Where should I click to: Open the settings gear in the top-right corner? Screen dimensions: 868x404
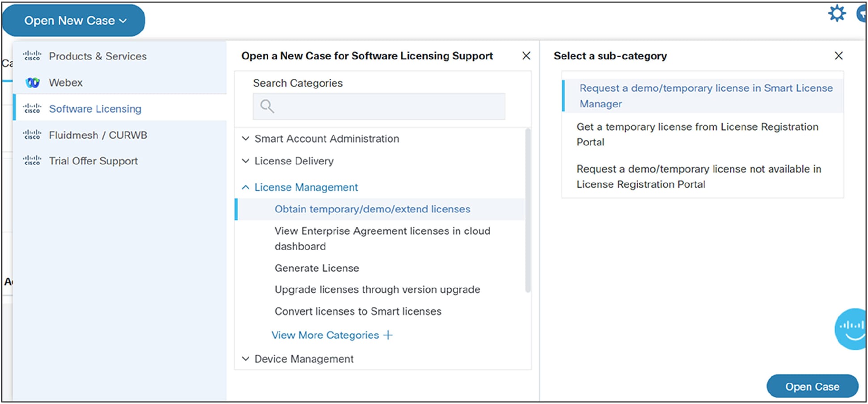click(x=837, y=13)
